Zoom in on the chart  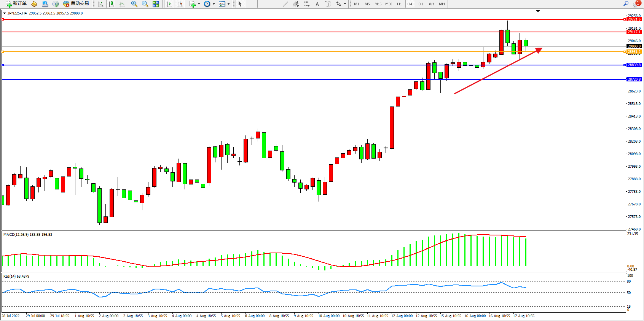[134, 4]
